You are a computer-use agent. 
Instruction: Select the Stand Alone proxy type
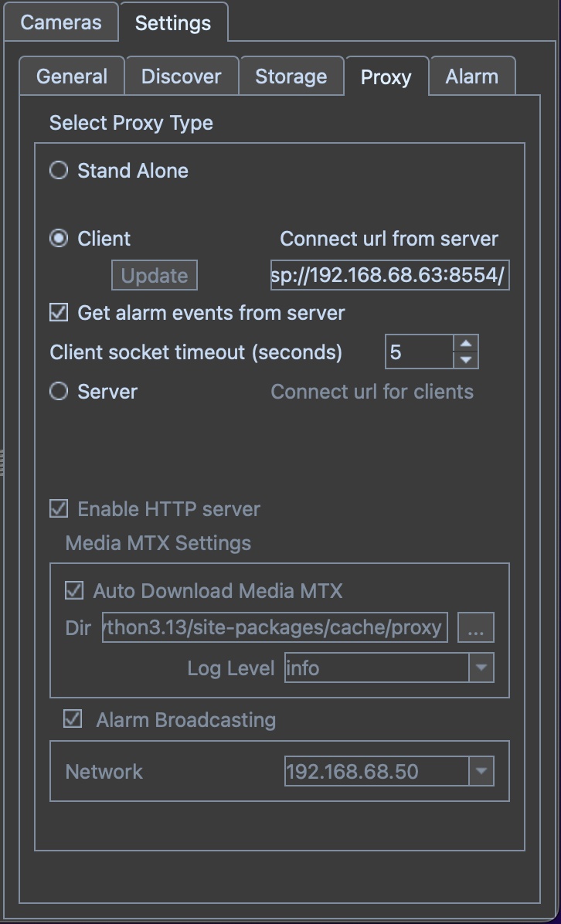(59, 171)
